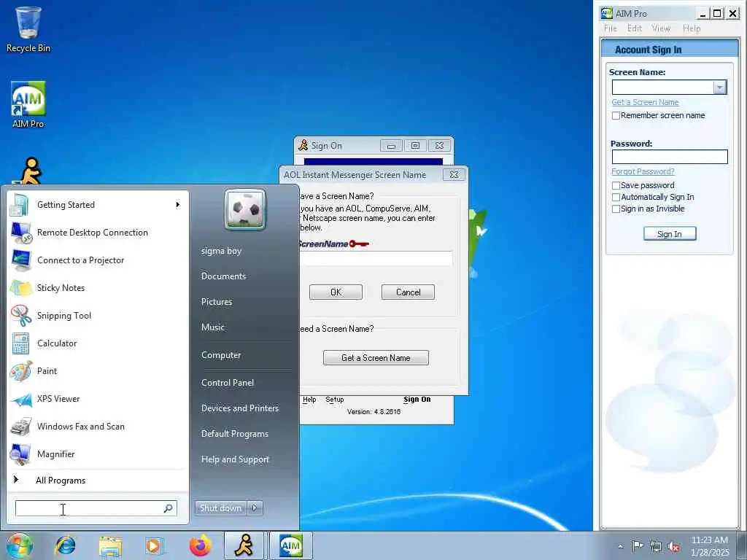
Task: Open Windows Fax and Scan
Action: tap(98, 426)
